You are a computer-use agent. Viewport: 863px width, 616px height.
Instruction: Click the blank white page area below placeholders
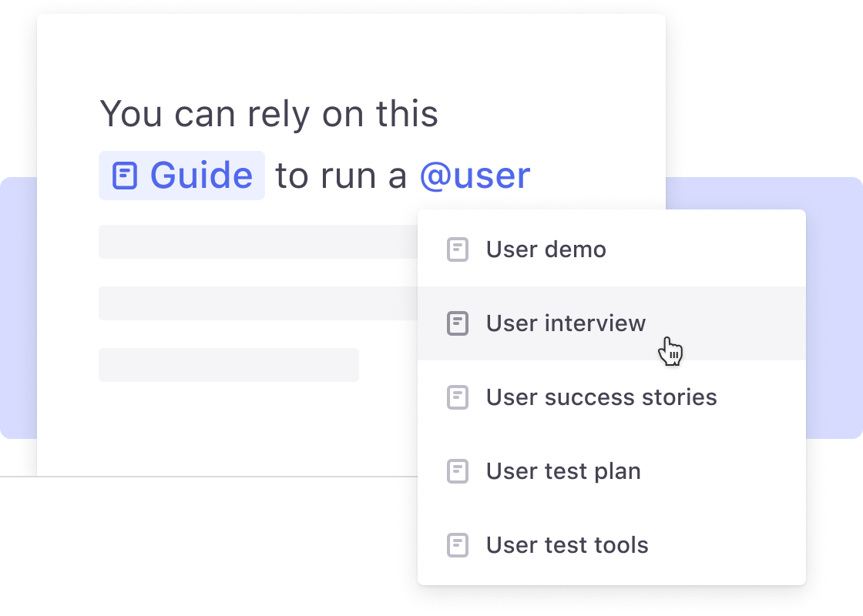(x=226, y=429)
